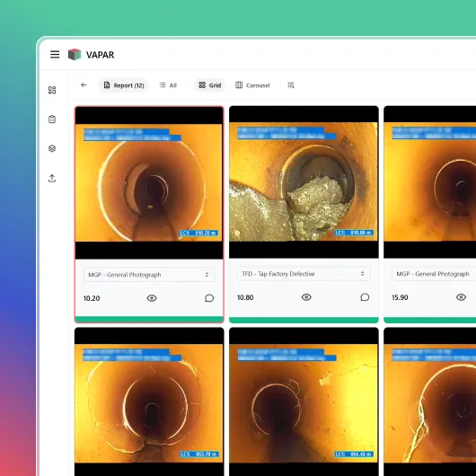Click the distance value 10.80
This screenshot has width=476, height=476.
click(x=245, y=297)
